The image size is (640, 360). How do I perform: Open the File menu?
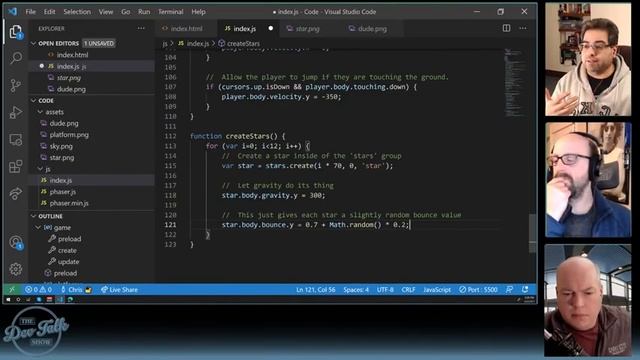pos(31,12)
